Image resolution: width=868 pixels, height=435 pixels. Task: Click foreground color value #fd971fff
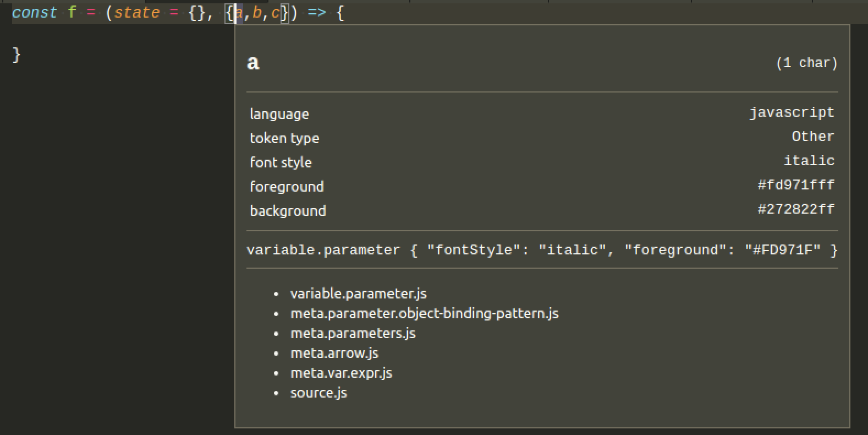[796, 185]
